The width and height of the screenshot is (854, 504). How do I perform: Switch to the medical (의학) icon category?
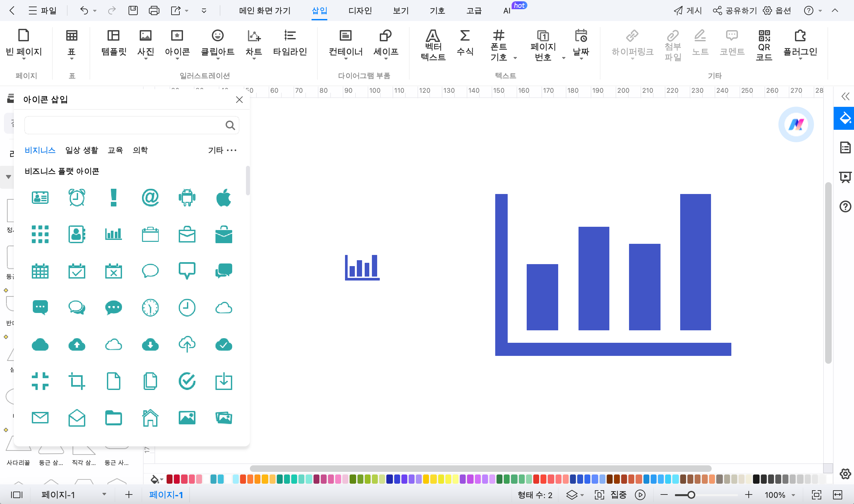(x=140, y=150)
